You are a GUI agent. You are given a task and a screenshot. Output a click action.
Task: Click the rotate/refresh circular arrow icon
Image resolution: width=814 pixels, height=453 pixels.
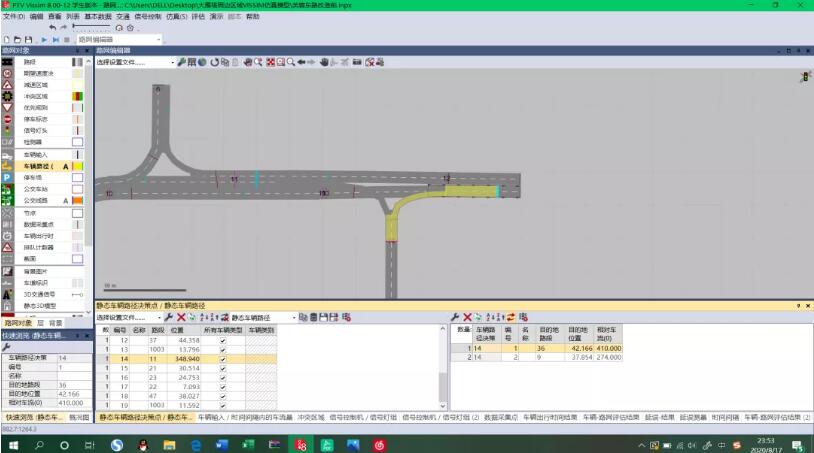coord(214,62)
